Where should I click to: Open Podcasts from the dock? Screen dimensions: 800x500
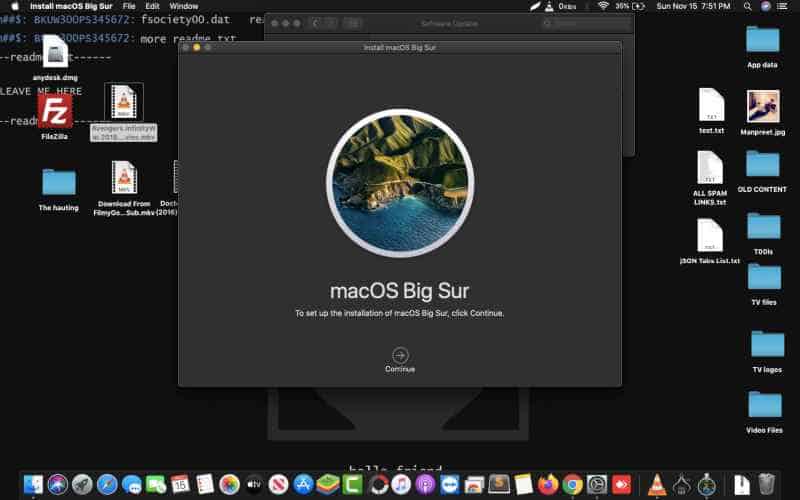pyautogui.click(x=426, y=484)
